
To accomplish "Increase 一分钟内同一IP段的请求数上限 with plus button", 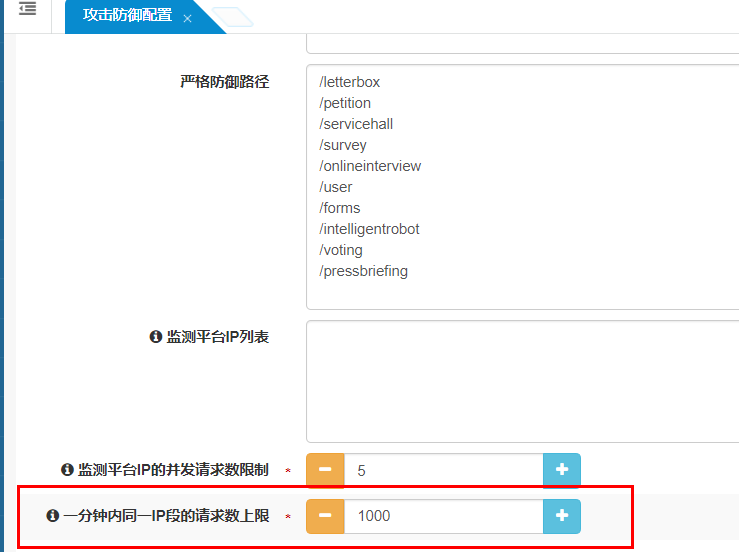I will [x=561, y=516].
